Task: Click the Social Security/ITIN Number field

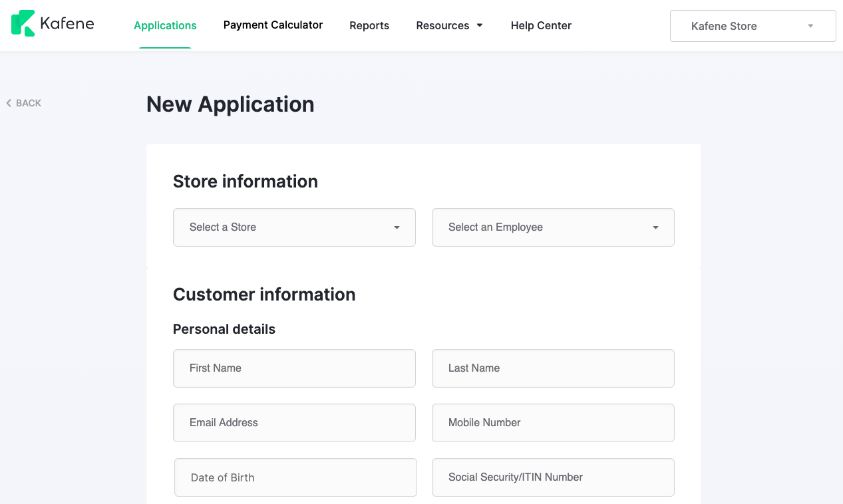Action: [x=553, y=477]
